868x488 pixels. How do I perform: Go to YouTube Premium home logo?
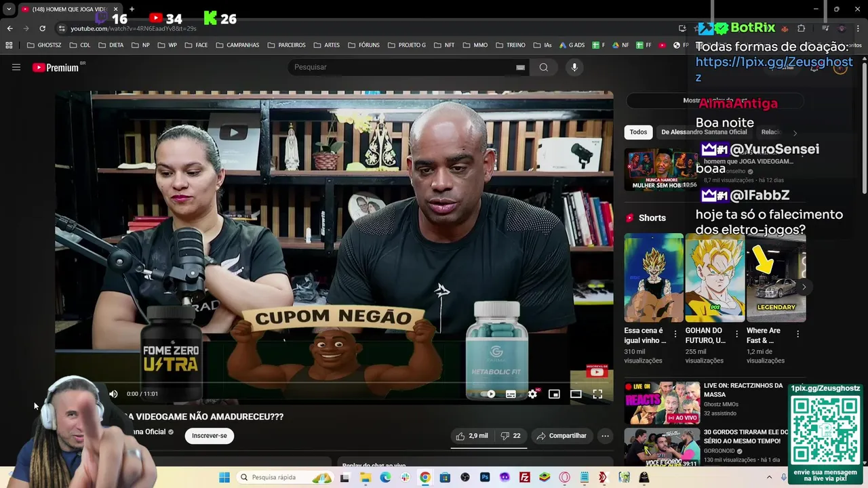coord(56,67)
